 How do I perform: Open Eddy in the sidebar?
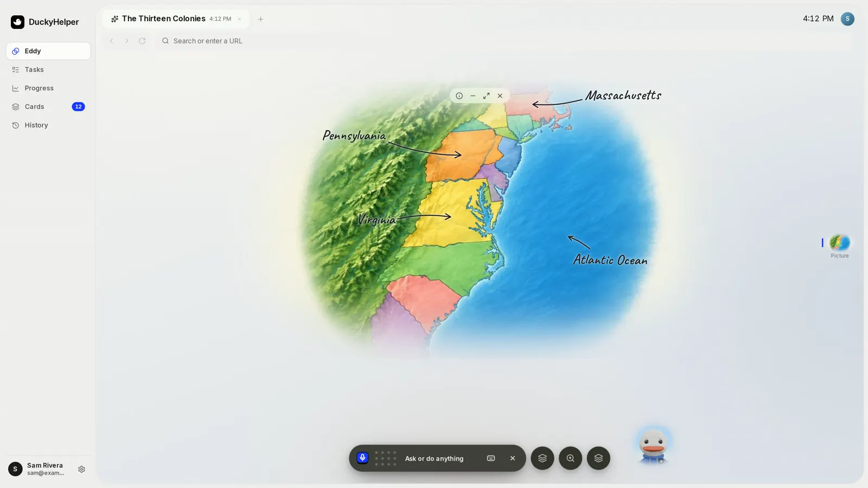(x=48, y=51)
